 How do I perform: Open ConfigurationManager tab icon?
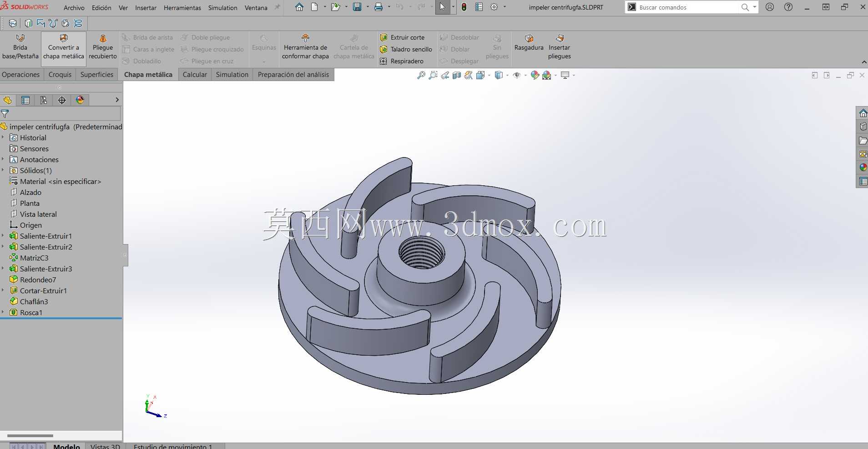44,100
